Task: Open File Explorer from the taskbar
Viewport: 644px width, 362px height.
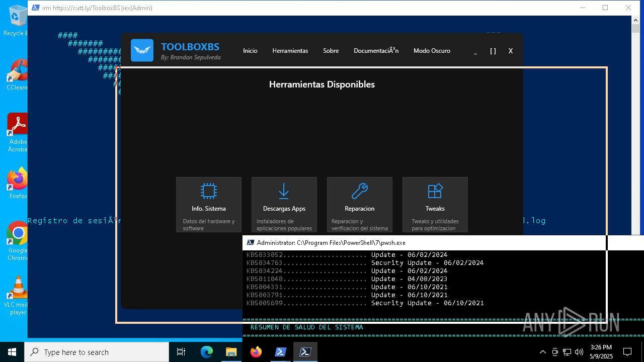Action: (x=231, y=352)
